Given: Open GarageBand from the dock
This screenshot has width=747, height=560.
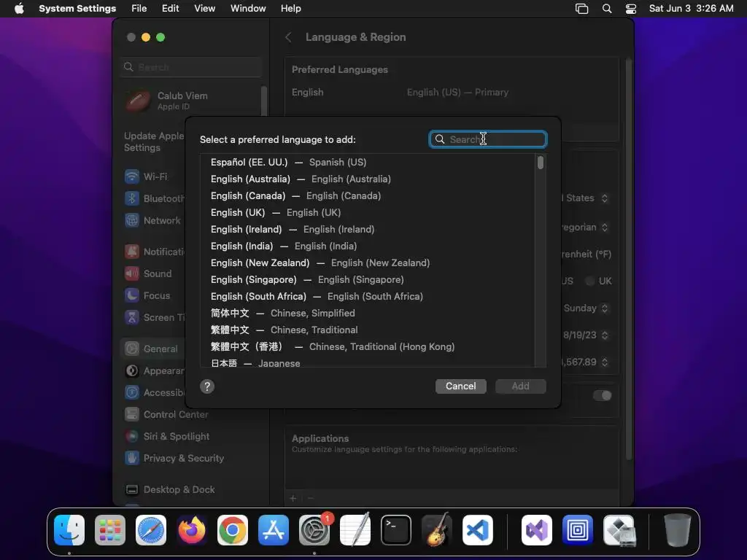Looking at the screenshot, I should pos(437,530).
